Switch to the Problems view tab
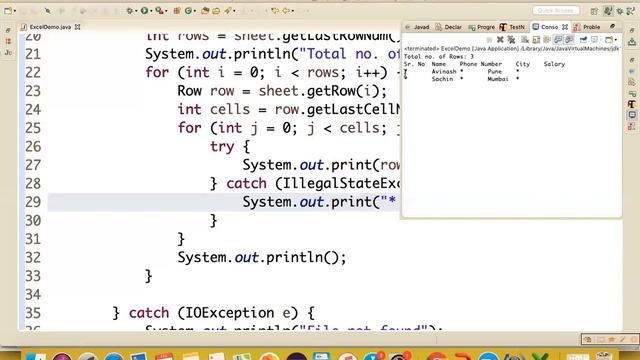 [587, 27]
